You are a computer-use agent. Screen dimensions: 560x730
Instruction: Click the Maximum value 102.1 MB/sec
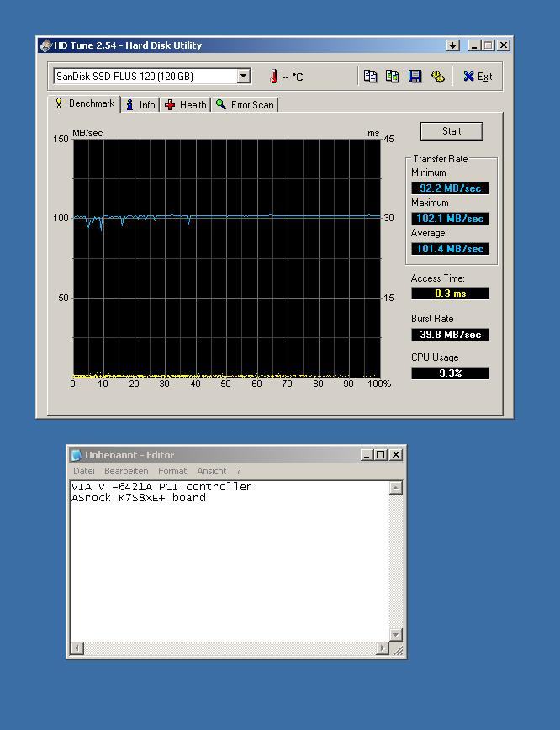[450, 219]
